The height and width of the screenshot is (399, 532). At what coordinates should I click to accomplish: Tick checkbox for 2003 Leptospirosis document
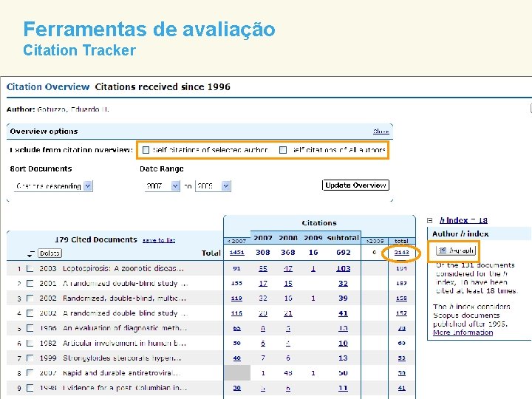coord(30,268)
